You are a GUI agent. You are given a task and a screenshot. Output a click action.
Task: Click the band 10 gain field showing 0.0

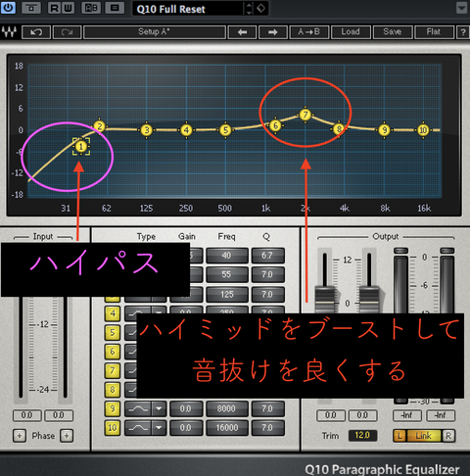pyautogui.click(x=186, y=428)
